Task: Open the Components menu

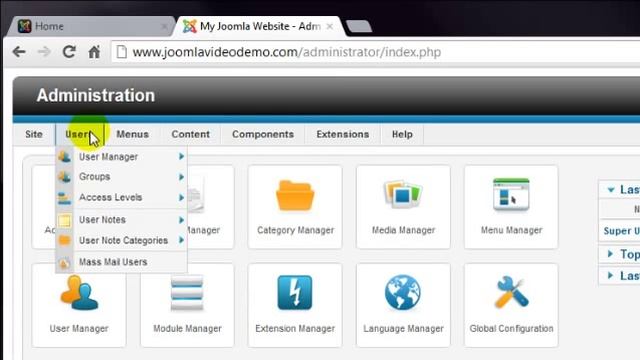Action: click(263, 134)
